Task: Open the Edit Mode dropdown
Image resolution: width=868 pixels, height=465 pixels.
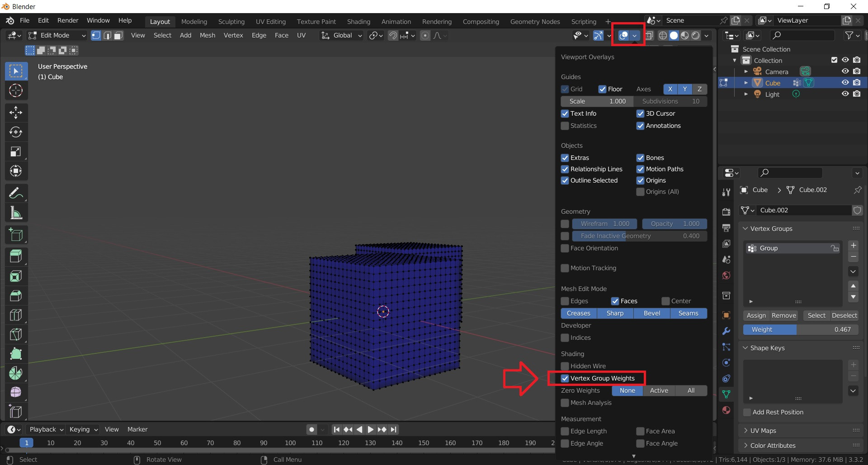Action: point(56,35)
